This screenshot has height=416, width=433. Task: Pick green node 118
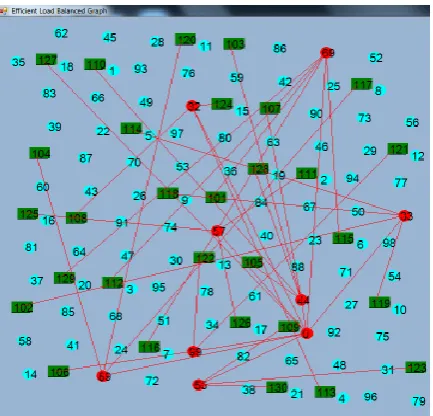click(168, 193)
